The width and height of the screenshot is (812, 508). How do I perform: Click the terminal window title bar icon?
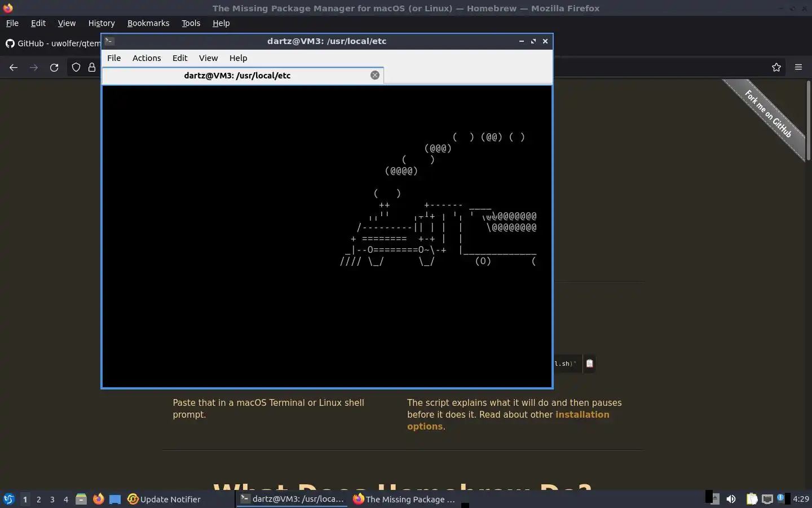109,41
